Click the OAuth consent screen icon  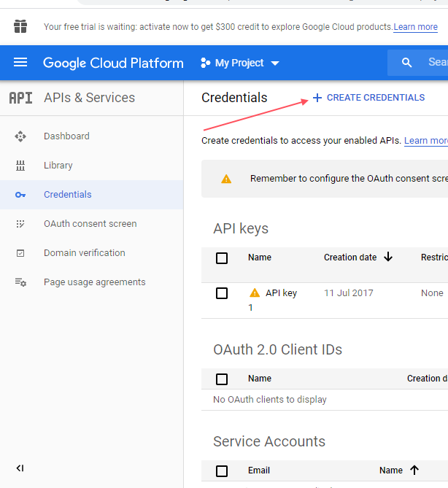tap(20, 224)
